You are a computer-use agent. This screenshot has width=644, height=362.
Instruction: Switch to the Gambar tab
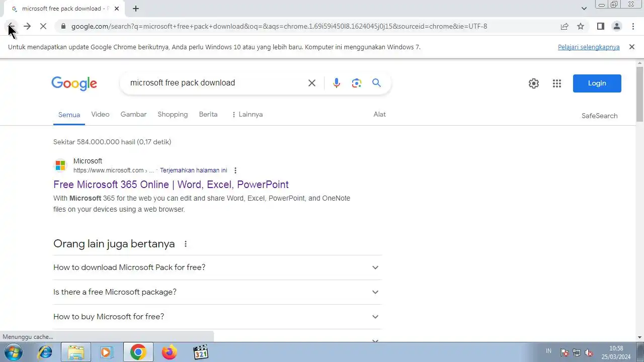click(133, 115)
